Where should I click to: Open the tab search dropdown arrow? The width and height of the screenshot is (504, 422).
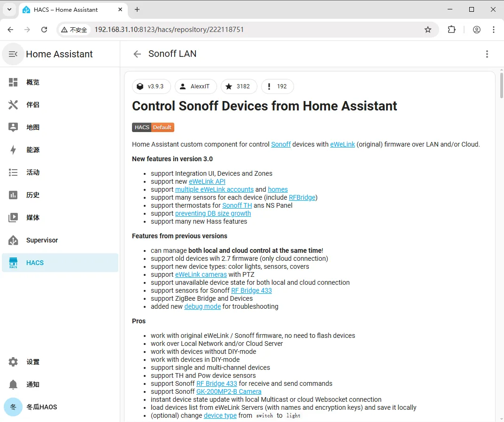(x=9, y=9)
